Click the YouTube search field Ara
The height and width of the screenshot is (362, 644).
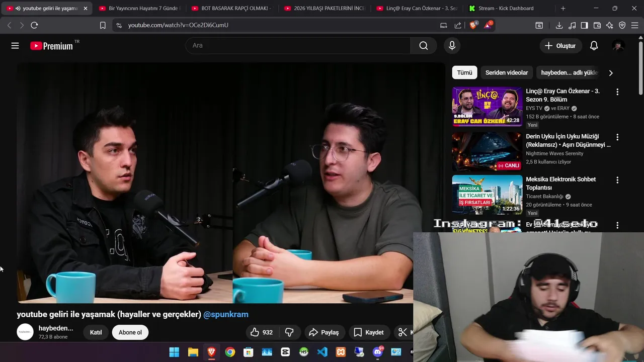(x=298, y=46)
